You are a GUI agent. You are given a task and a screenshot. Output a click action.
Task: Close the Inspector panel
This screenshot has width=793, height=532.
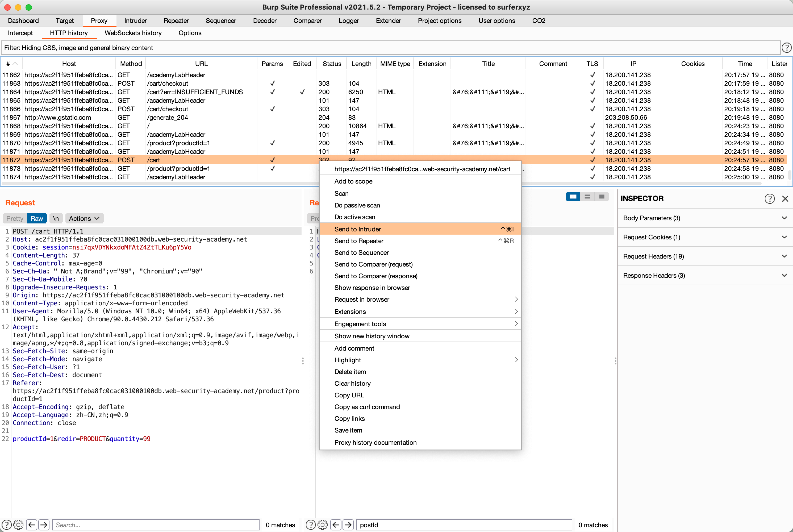(x=785, y=198)
